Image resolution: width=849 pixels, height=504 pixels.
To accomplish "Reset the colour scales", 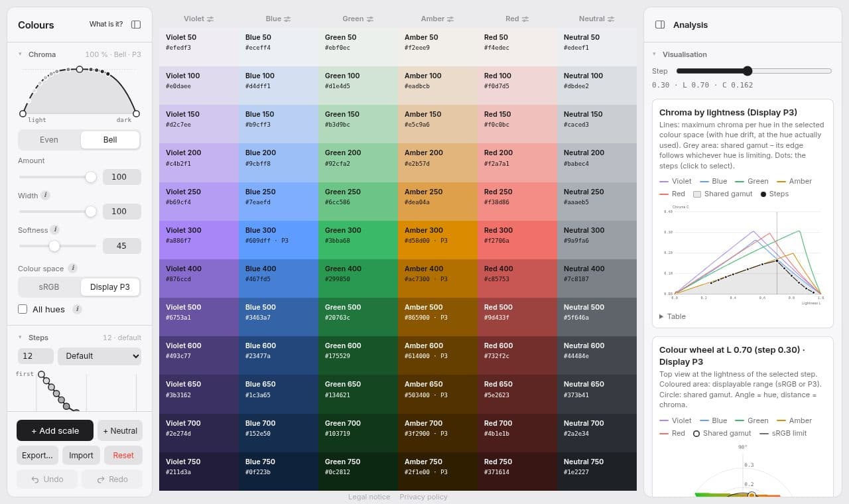I will pos(123,456).
